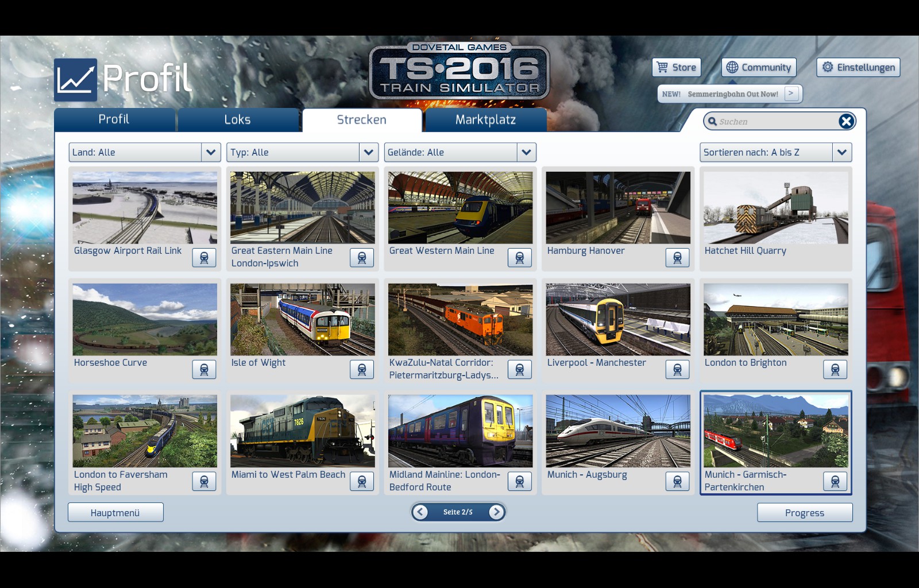Viewport: 919px width, 588px height.
Task: Expand the Gelände: Alle dropdown
Action: tap(460, 152)
